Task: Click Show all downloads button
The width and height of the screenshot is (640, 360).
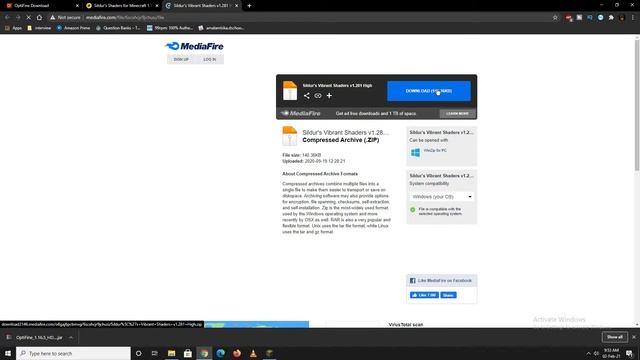Action: click(x=615, y=337)
